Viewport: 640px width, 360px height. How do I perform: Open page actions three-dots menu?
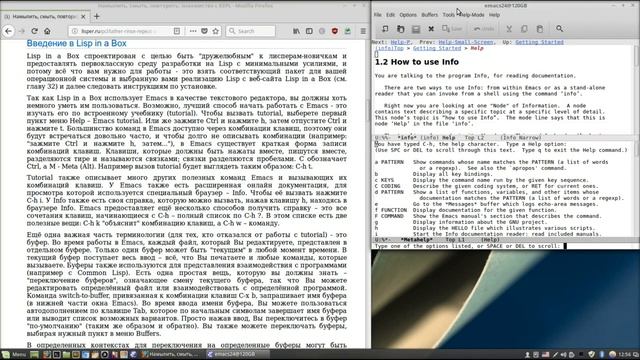point(193,31)
